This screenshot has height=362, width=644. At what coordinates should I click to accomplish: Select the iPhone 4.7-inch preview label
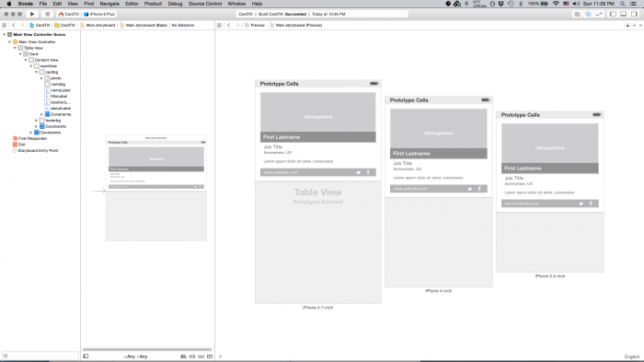[318, 308]
